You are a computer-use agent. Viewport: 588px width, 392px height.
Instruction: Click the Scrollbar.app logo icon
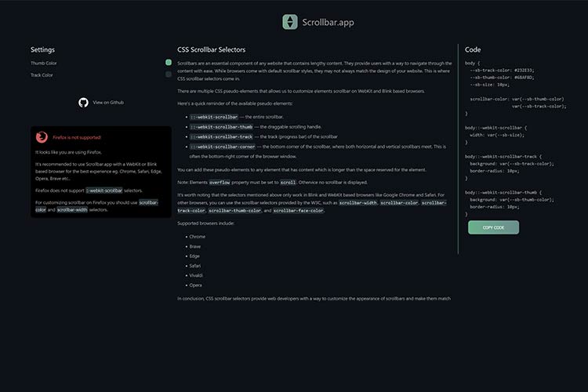tap(290, 22)
